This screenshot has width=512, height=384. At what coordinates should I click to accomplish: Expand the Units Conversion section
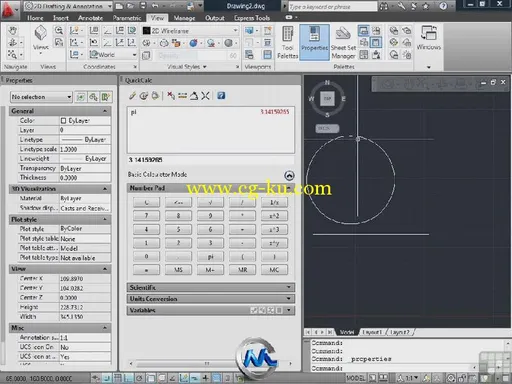tap(211, 299)
